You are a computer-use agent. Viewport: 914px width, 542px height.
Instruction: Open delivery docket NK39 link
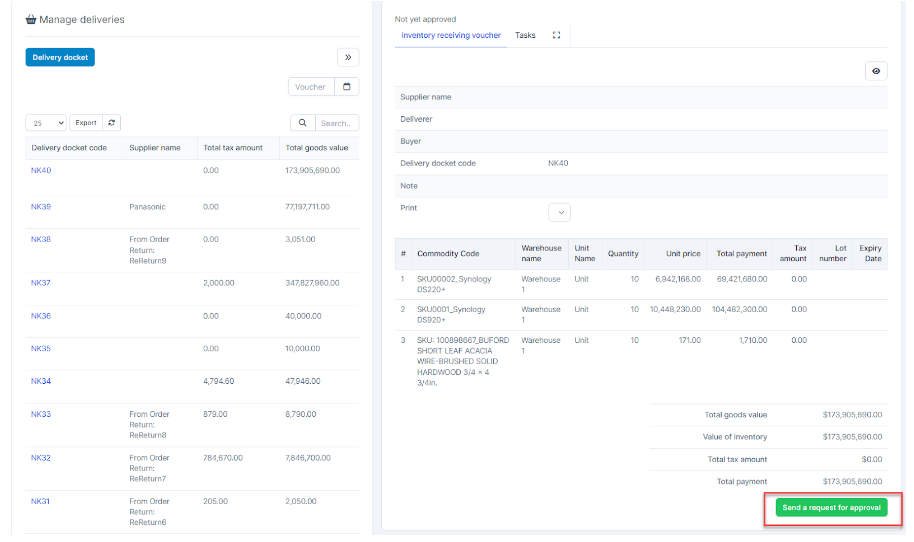coord(41,206)
